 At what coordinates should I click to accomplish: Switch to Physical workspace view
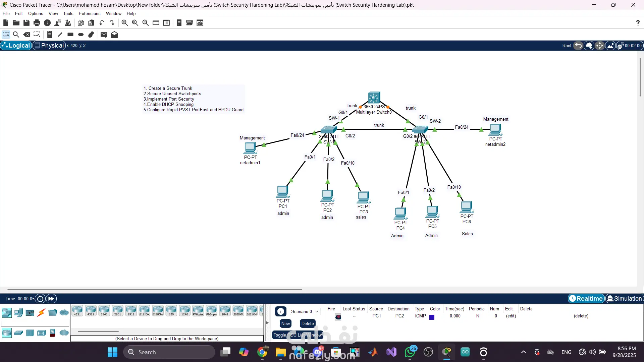tap(49, 46)
